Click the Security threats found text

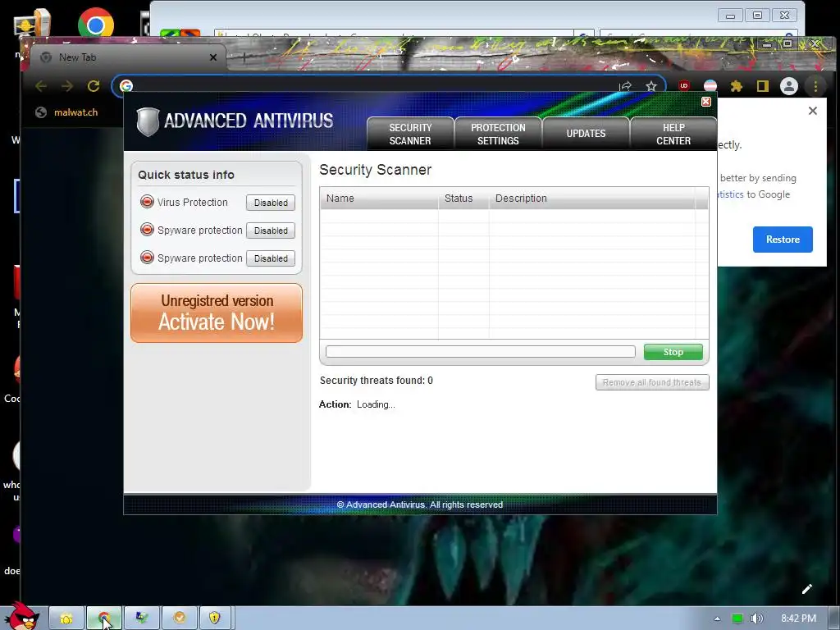coord(376,381)
